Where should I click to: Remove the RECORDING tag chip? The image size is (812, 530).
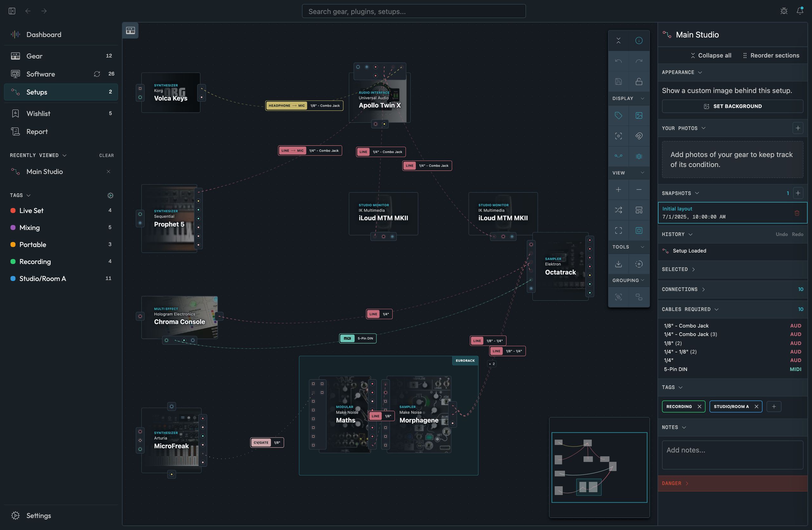click(699, 407)
